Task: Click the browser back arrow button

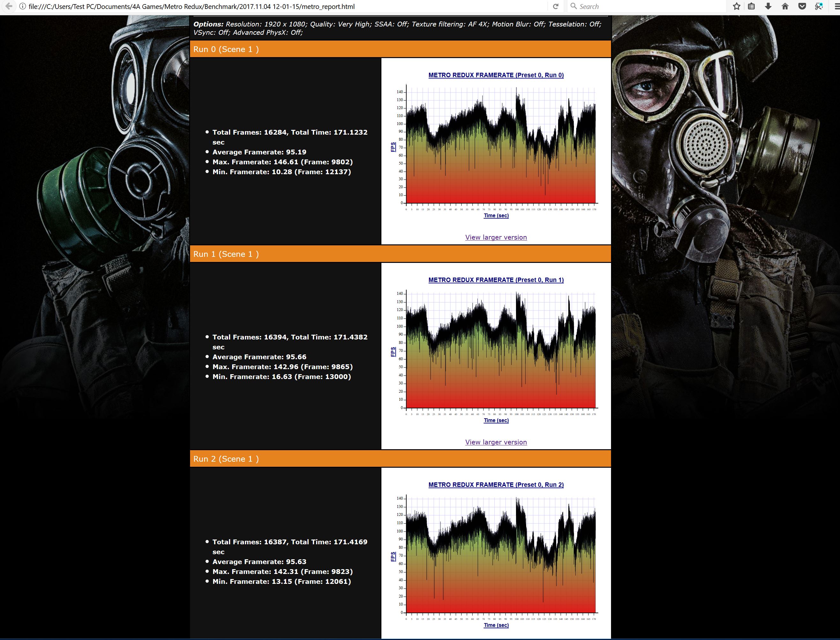Action: [x=9, y=6]
